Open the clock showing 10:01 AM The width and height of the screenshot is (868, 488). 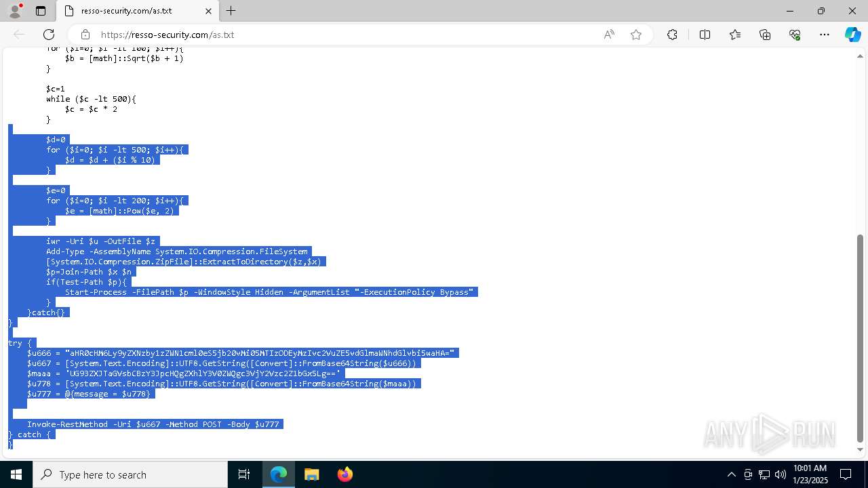click(810, 474)
